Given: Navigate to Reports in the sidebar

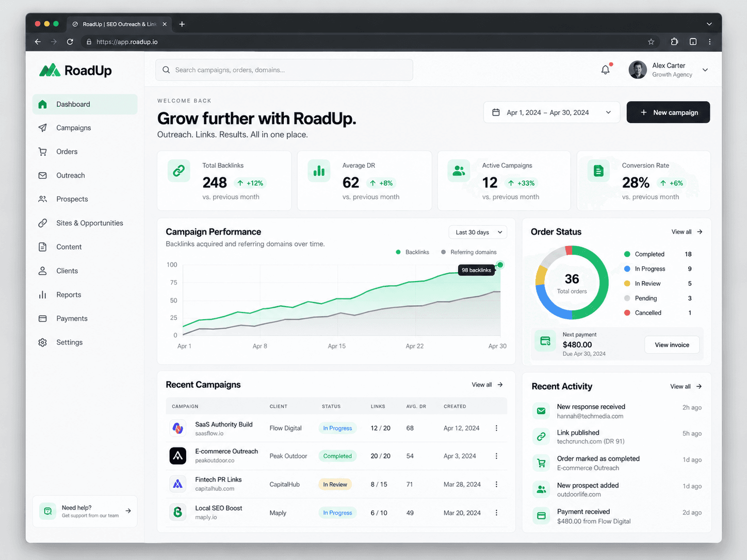Looking at the screenshot, I should pyautogui.click(x=85, y=294).
